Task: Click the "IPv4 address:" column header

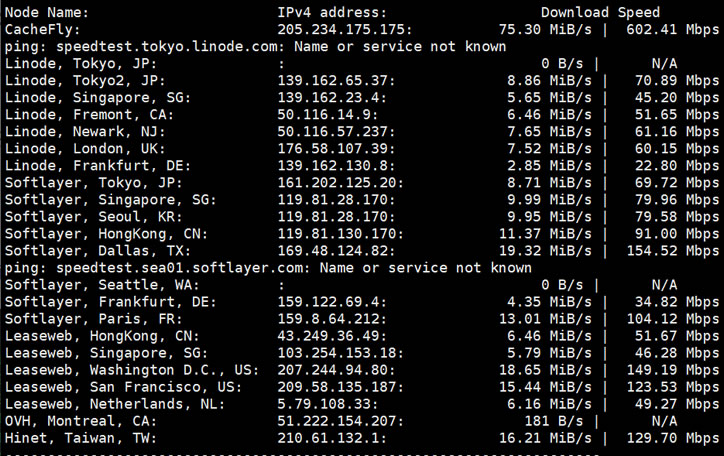Action: tap(332, 13)
